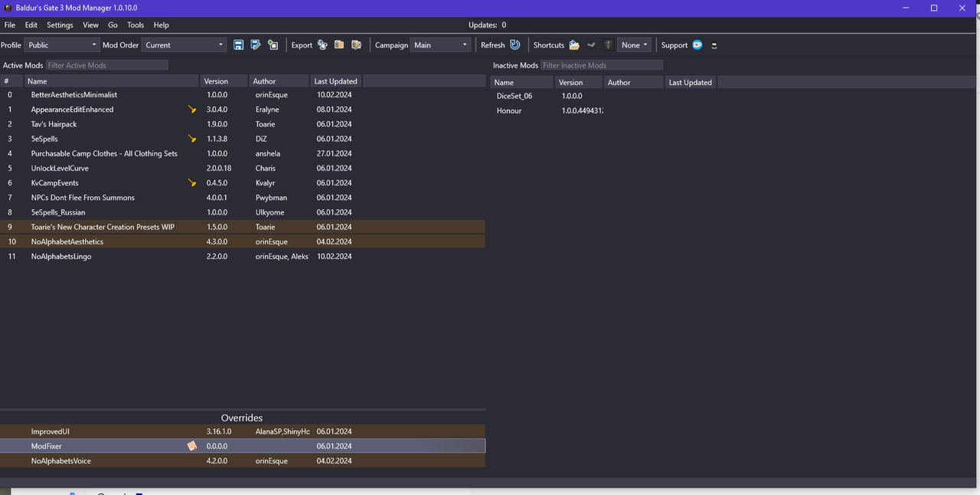Screen dimensions: 980x495
Task: Open the Profile dropdown showing Public
Action: click(61, 45)
